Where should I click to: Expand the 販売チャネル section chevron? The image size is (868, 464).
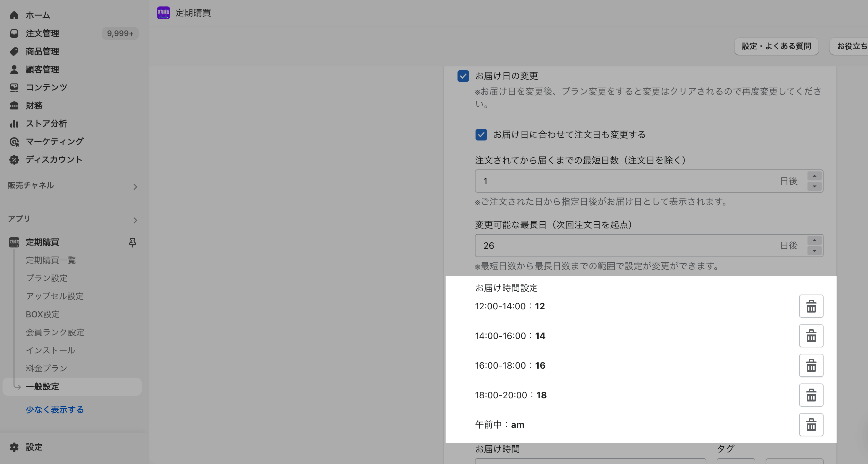[135, 187]
